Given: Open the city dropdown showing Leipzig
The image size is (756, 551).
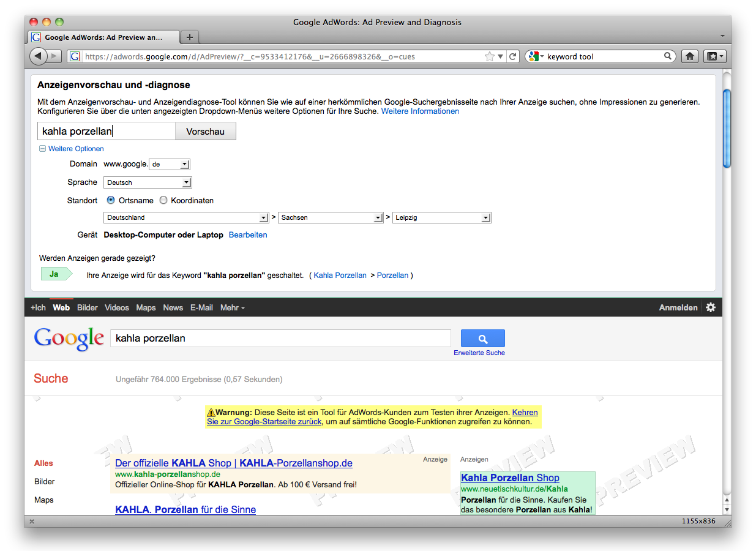Looking at the screenshot, I should 441,217.
